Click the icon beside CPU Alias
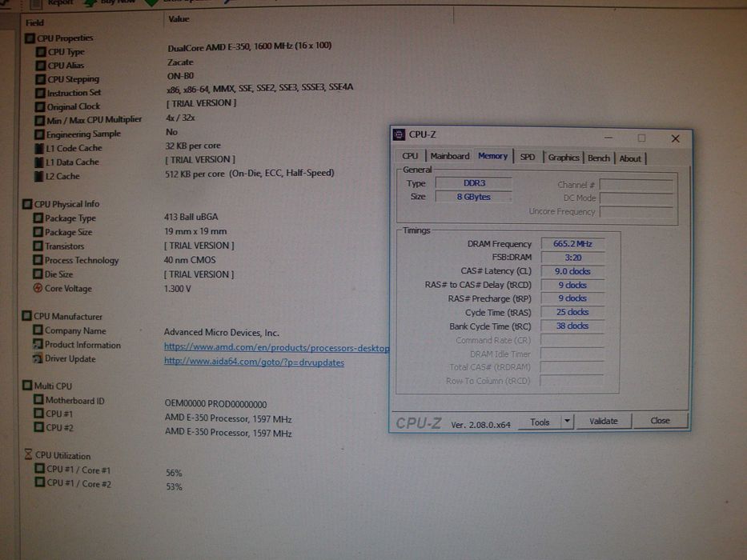747x560 pixels. pos(41,66)
